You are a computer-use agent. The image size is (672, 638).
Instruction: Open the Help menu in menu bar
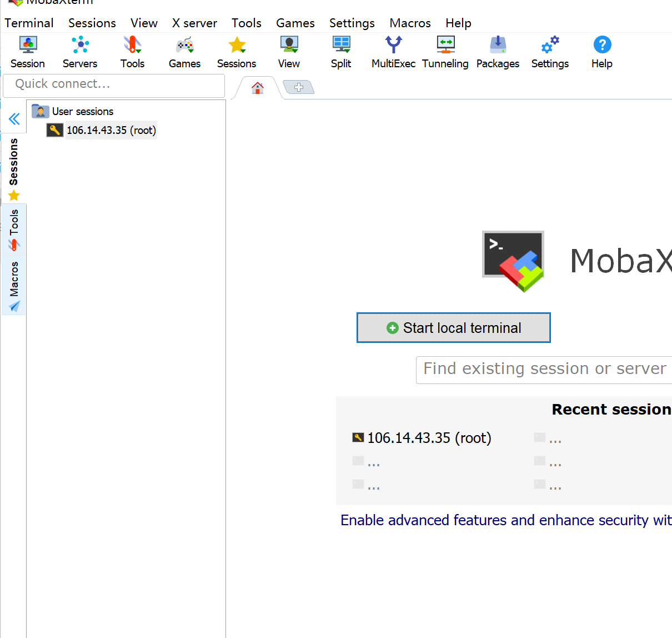(x=458, y=23)
